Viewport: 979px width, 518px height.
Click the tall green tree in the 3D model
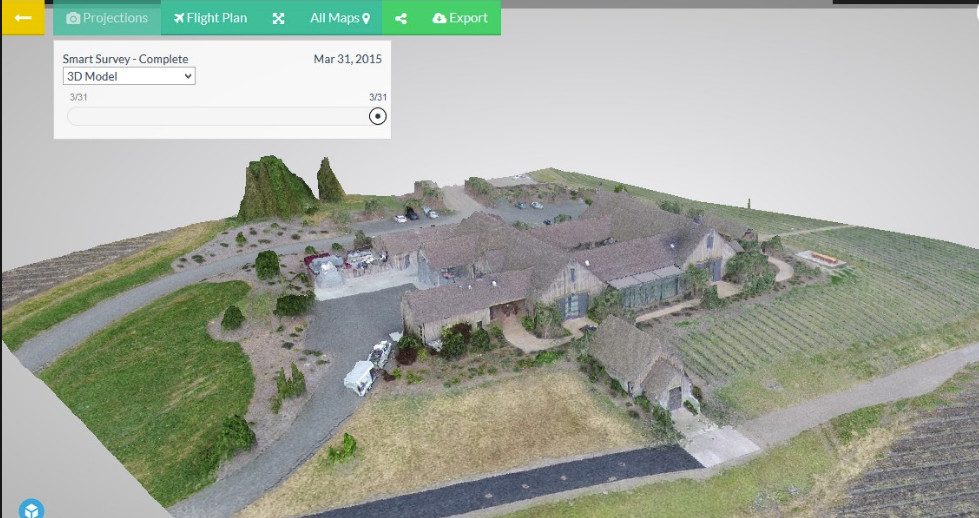273,188
